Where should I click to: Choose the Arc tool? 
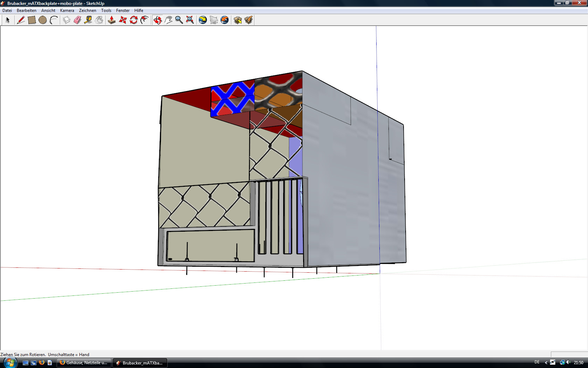[54, 20]
